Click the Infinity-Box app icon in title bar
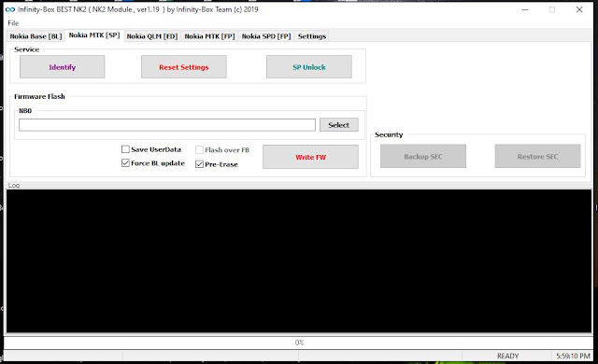The image size is (598, 364). coord(10,9)
